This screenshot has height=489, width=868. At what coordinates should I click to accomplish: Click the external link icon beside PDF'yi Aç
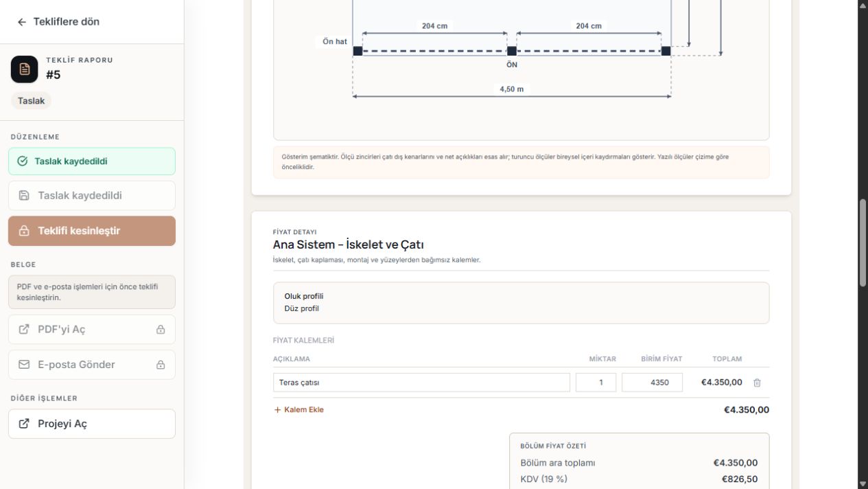coord(24,329)
